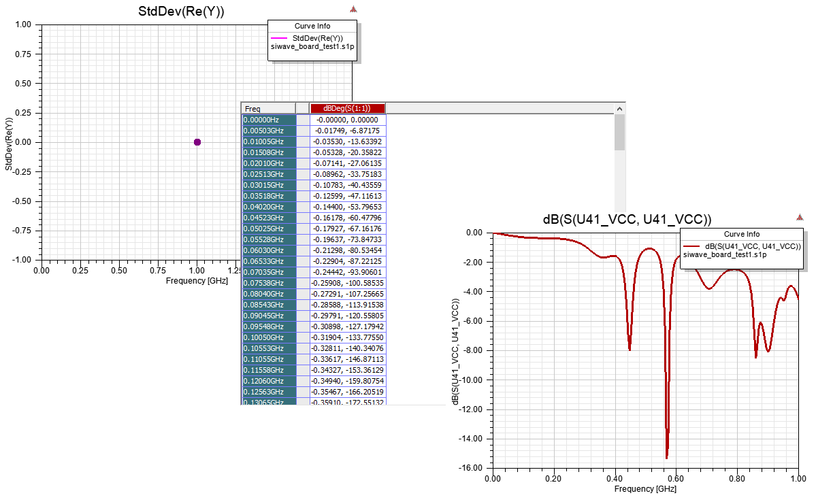Select the 0.05025GHz frequency row
Screen dimensions: 816x504
269,229
